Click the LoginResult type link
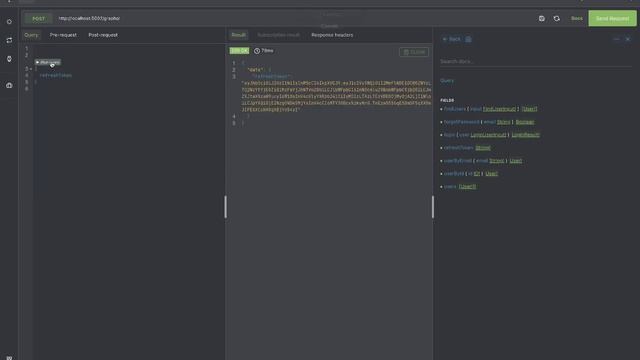640x360 pixels. (x=525, y=135)
